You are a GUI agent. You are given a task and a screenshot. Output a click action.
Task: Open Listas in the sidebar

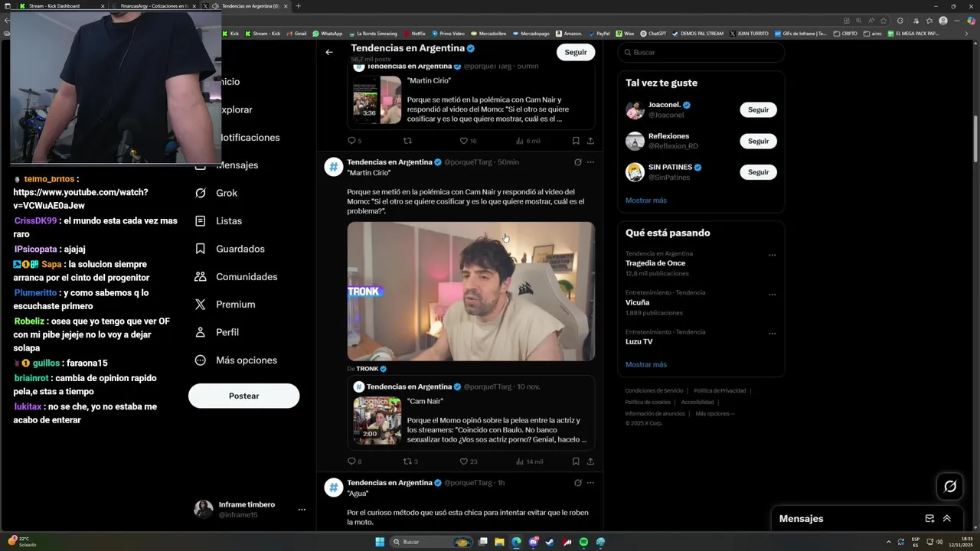[219, 220]
